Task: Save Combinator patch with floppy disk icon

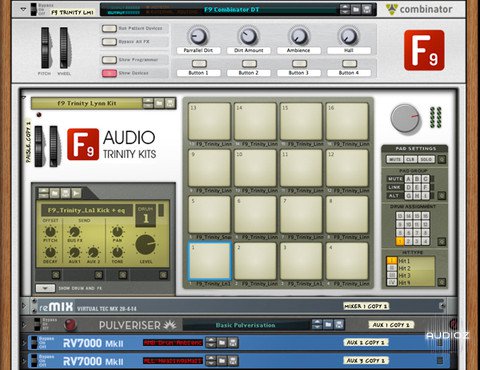Action: [x=367, y=9]
